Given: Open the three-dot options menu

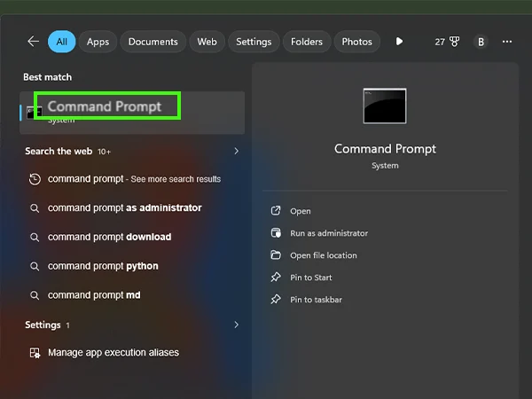Looking at the screenshot, I should tap(507, 42).
